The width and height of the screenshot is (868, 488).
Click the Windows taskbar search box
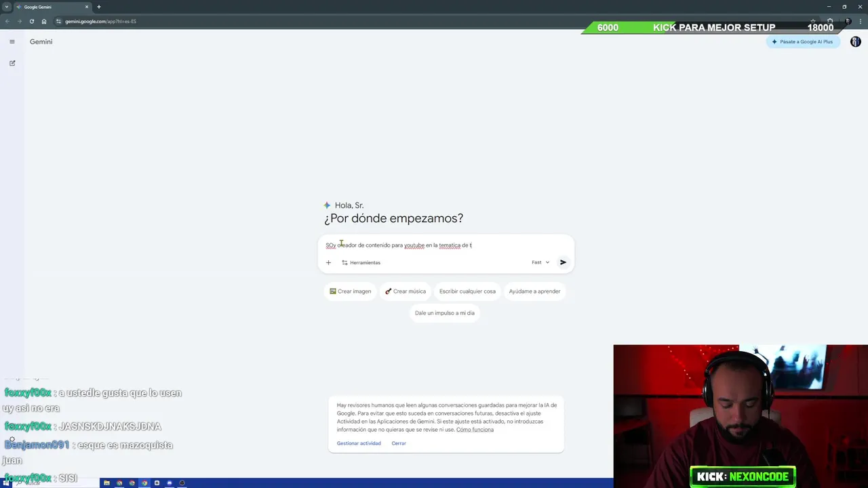54,483
